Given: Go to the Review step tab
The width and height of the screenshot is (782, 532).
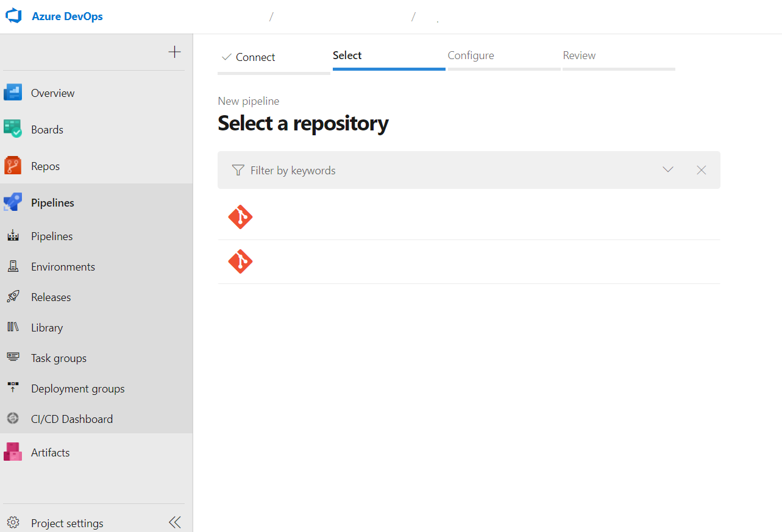Looking at the screenshot, I should (x=619, y=58).
